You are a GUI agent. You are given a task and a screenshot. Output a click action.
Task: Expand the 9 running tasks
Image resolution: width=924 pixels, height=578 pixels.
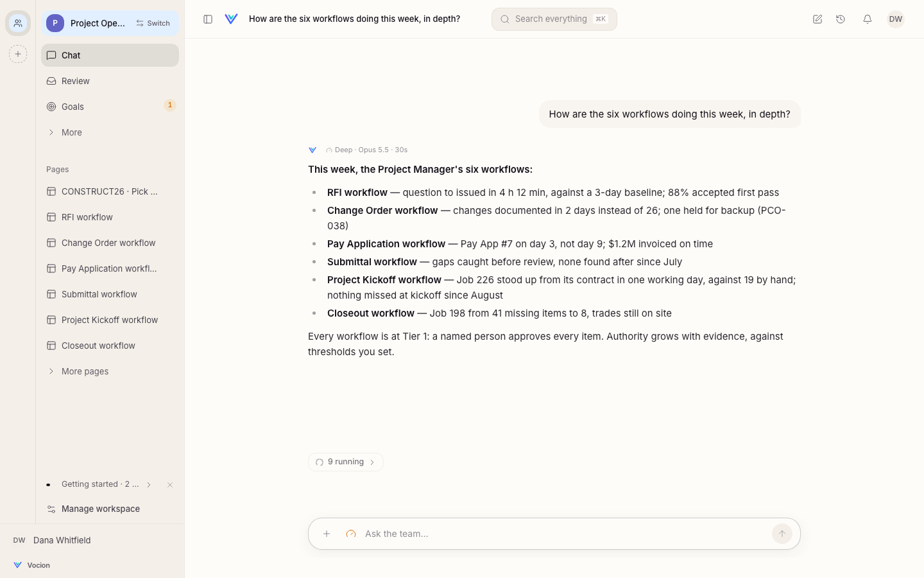pos(346,462)
